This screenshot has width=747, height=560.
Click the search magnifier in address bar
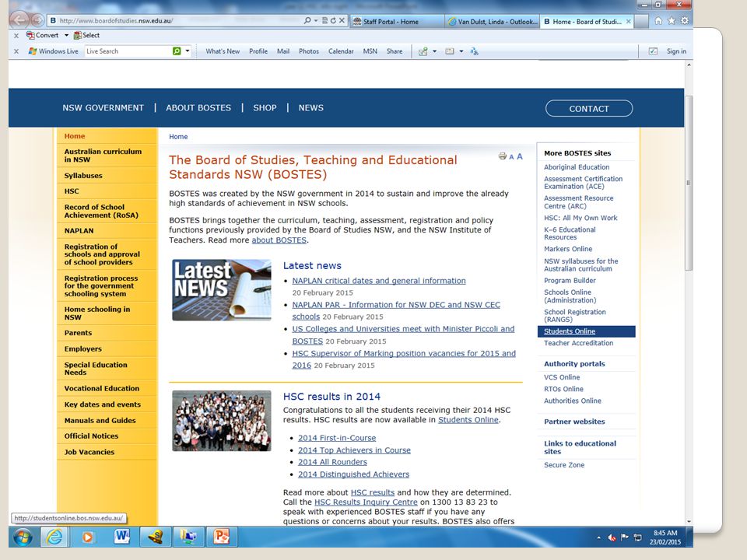coord(307,20)
